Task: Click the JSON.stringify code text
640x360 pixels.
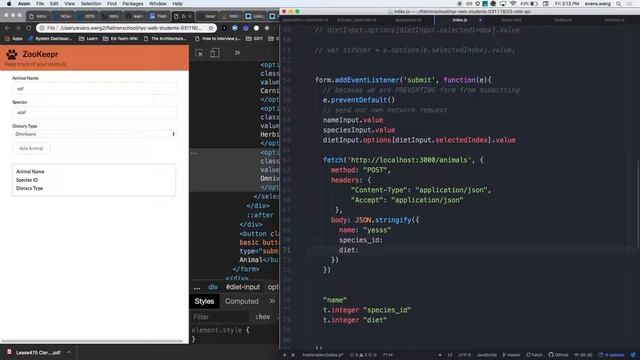Action: point(383,220)
